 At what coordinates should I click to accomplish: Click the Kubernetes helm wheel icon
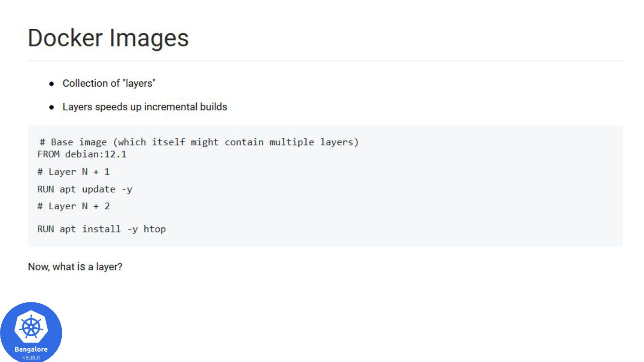click(x=31, y=328)
